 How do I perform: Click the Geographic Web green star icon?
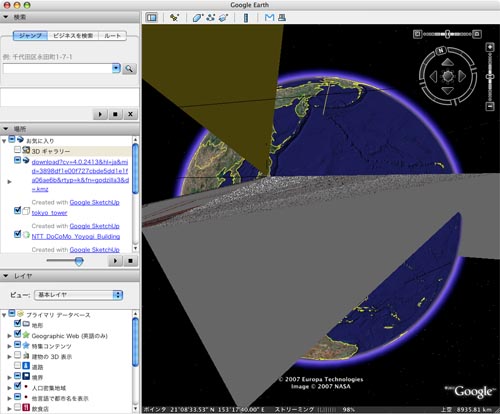[x=26, y=335]
